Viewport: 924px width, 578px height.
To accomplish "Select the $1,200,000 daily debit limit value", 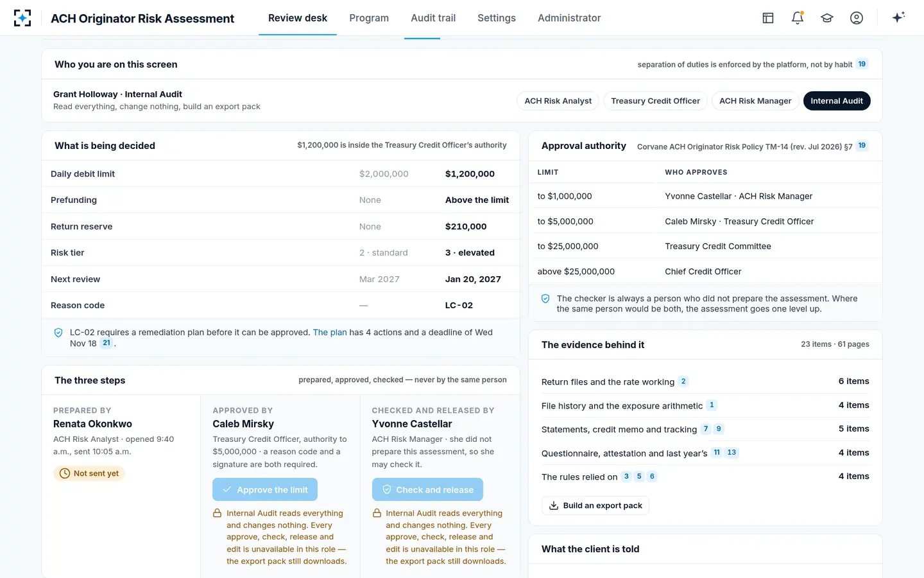I will coord(470,174).
